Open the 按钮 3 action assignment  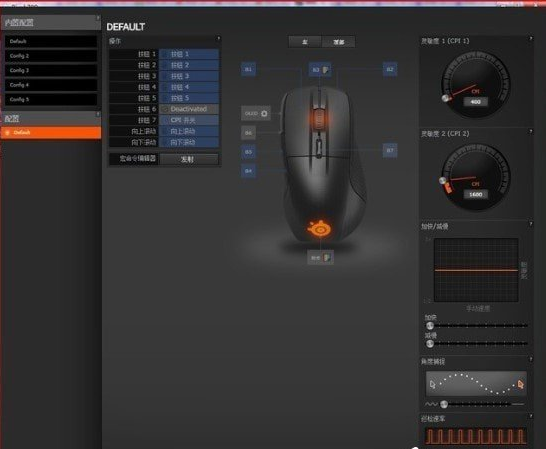coord(189,76)
